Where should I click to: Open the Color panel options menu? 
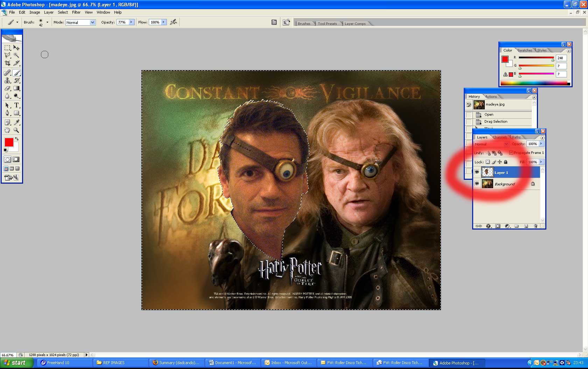[x=569, y=51]
